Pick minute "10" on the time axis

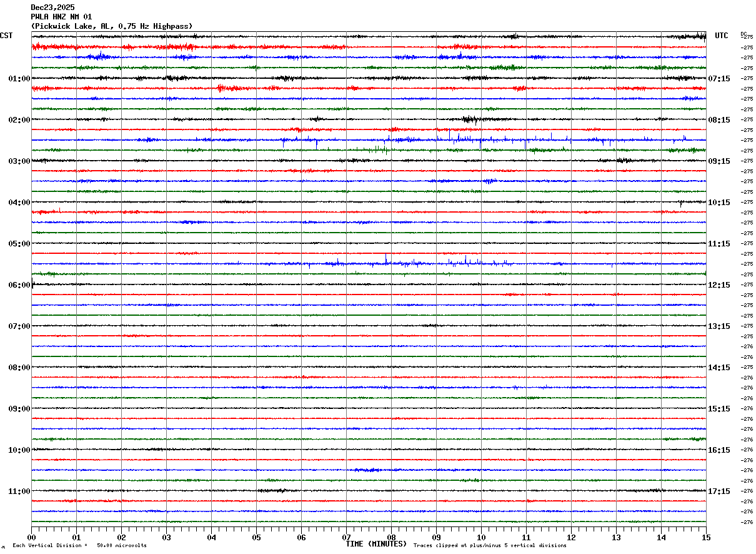481,537
